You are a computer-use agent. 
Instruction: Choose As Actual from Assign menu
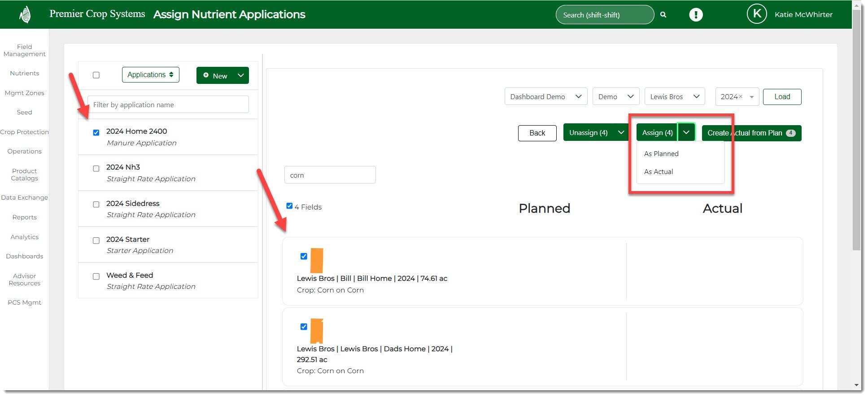point(659,172)
